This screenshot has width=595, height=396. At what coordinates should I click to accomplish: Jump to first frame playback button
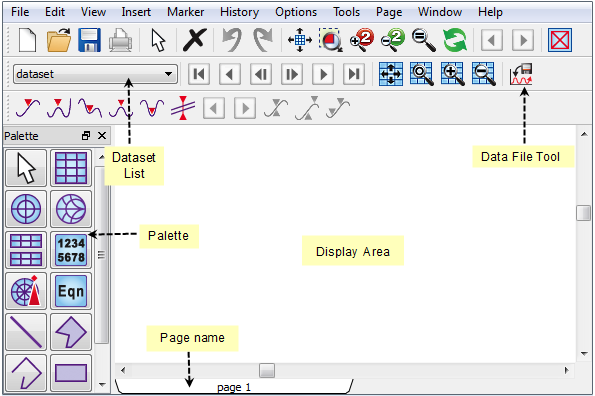(x=199, y=74)
